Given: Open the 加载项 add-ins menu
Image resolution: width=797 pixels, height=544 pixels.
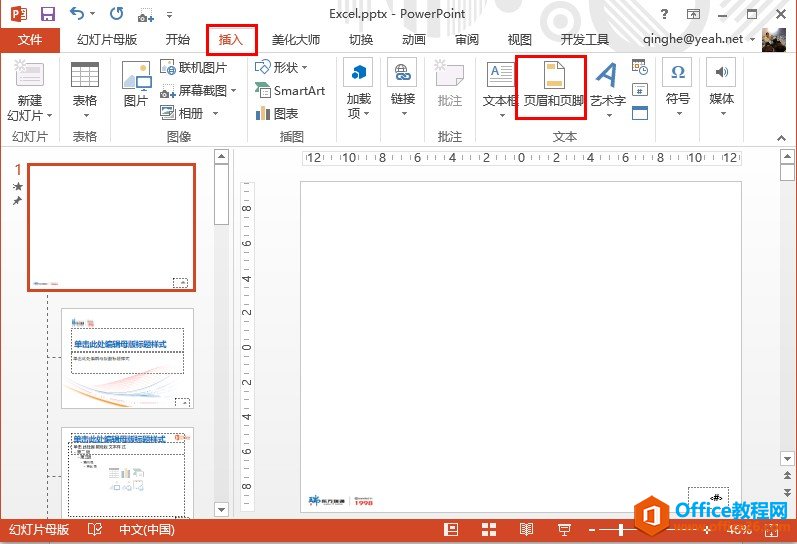Looking at the screenshot, I should [x=359, y=89].
